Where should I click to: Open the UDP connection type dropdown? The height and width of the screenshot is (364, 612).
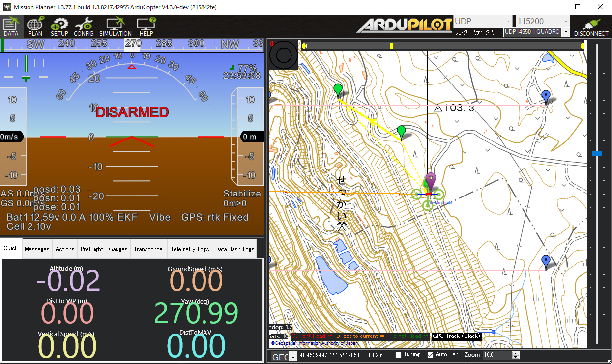pyautogui.click(x=482, y=21)
